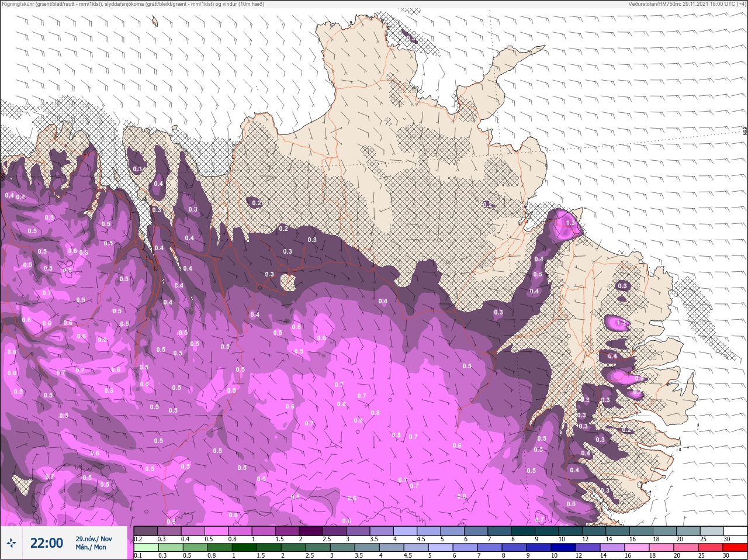Image resolution: width=748 pixels, height=560 pixels.
Task: Select upper legend swatch between 0.2 and 0.3
Action: pyautogui.click(x=146, y=531)
